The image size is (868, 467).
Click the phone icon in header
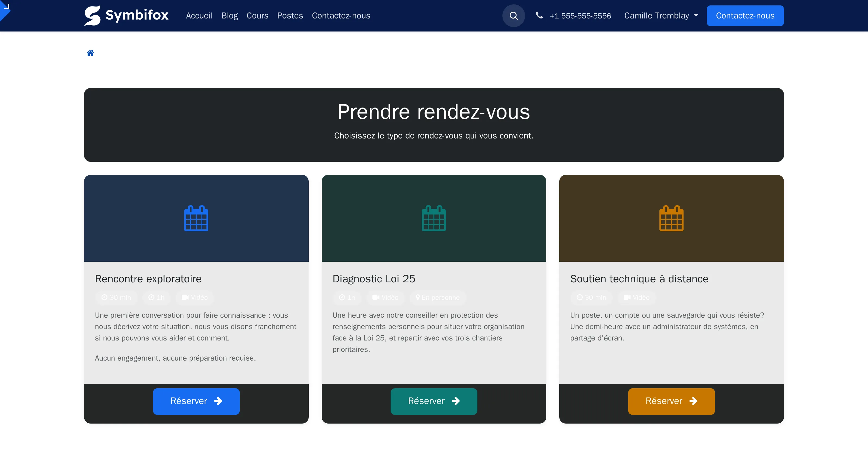tap(539, 15)
